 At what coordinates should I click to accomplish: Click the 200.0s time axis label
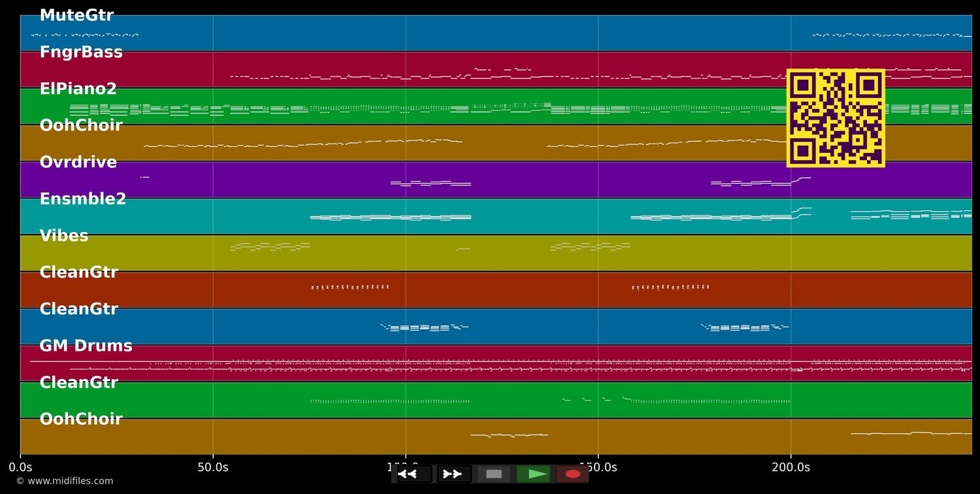(x=791, y=467)
